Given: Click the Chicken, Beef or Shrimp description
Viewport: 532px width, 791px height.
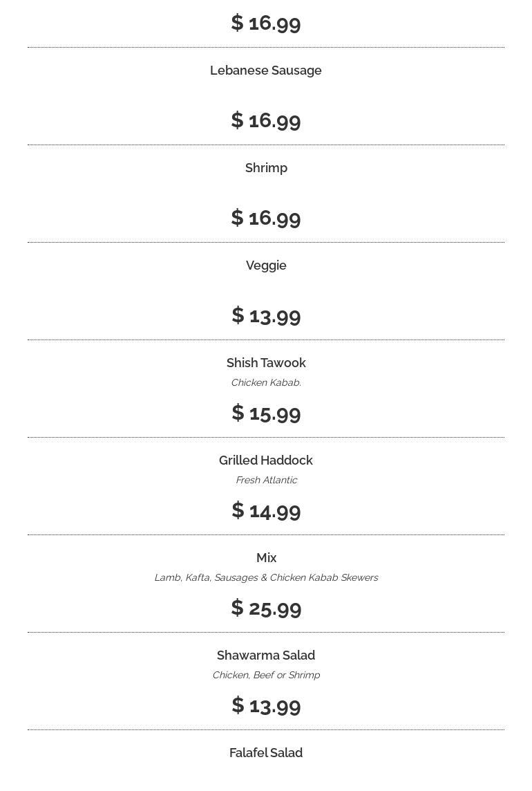Looking at the screenshot, I should (x=266, y=675).
